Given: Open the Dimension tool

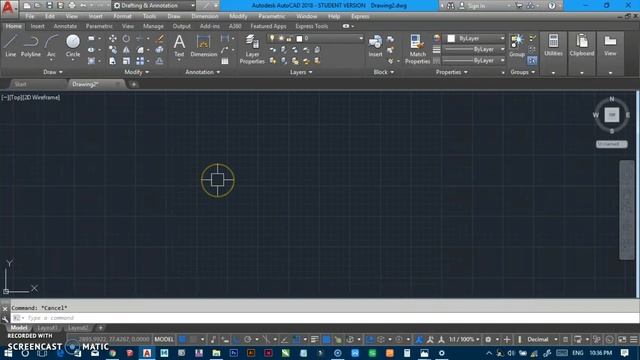Looking at the screenshot, I should coord(203,46).
